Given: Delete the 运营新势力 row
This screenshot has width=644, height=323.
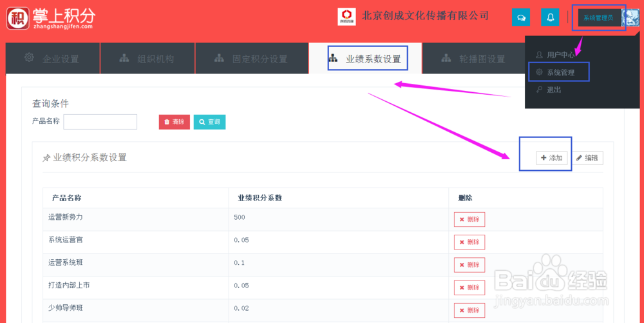Looking at the screenshot, I should point(469,219).
